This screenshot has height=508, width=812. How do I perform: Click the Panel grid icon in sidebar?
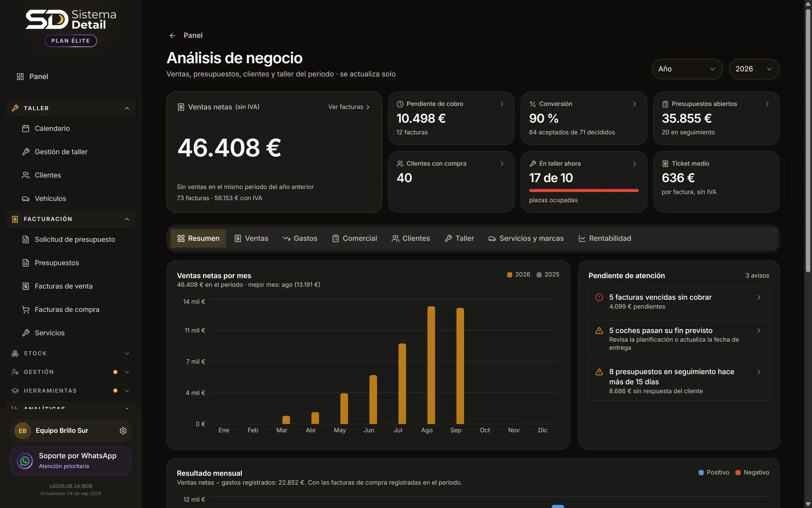(20, 77)
